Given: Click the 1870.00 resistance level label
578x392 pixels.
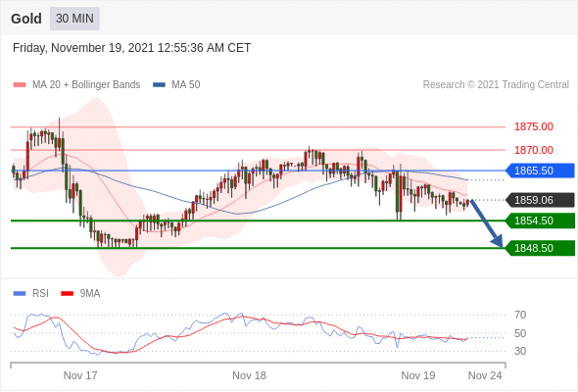Looking at the screenshot, I should coord(534,150).
